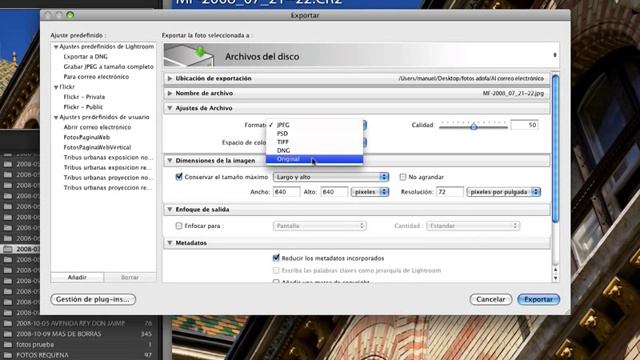The height and width of the screenshot is (360, 640).
Task: Select Para correo electrónico preset
Action: coord(96,77)
